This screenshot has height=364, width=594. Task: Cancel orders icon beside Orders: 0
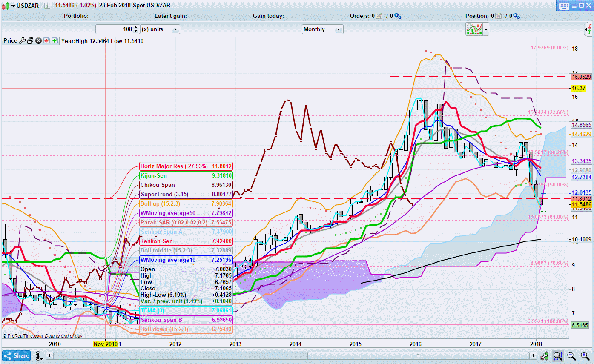pos(379,16)
